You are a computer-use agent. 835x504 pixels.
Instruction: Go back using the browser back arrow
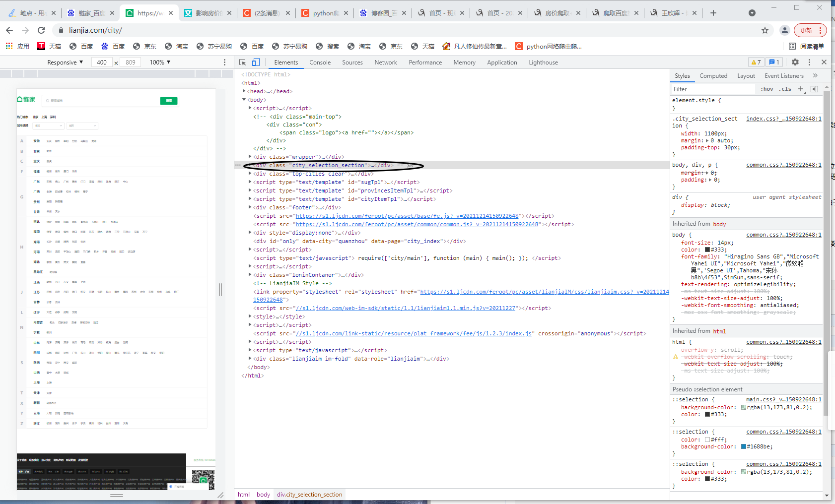(x=9, y=30)
